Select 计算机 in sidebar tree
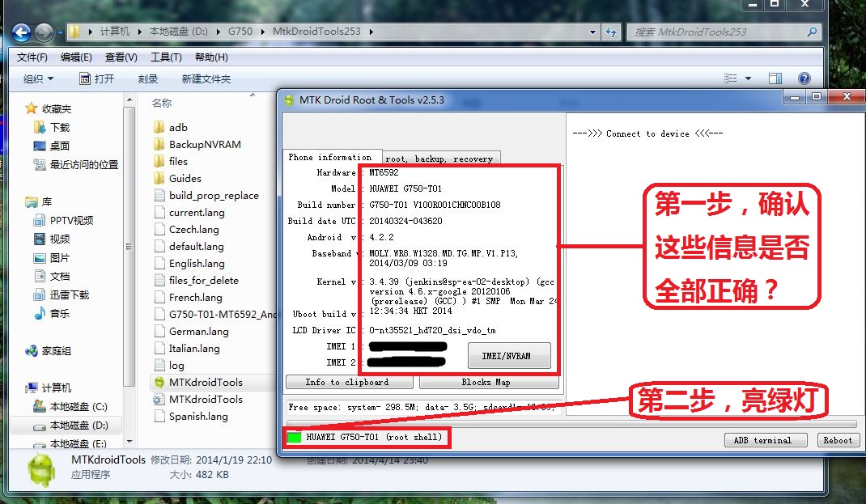The height and width of the screenshot is (504, 866). 49,388
